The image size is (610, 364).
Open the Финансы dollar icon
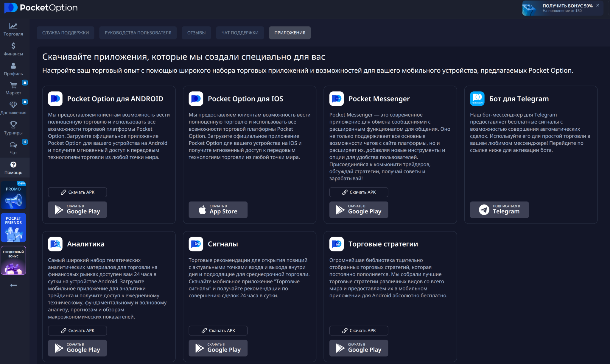pos(13,46)
